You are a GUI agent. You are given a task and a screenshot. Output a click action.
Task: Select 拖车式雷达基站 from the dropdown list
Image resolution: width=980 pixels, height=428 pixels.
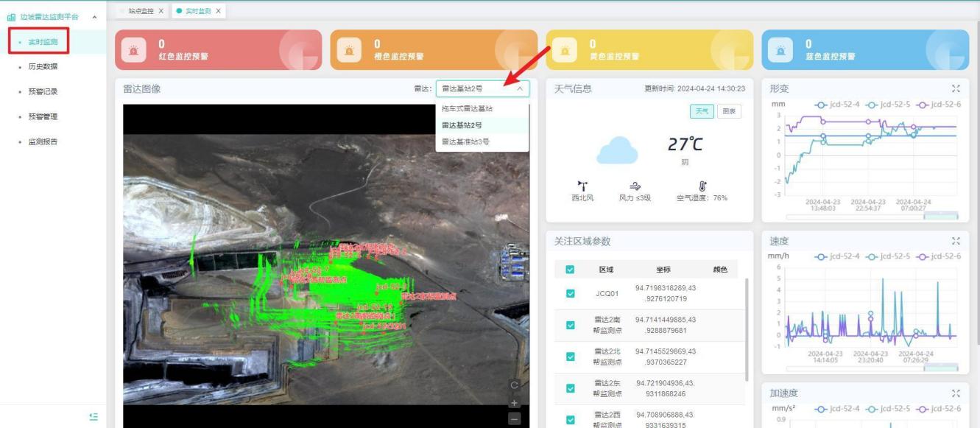tap(467, 108)
